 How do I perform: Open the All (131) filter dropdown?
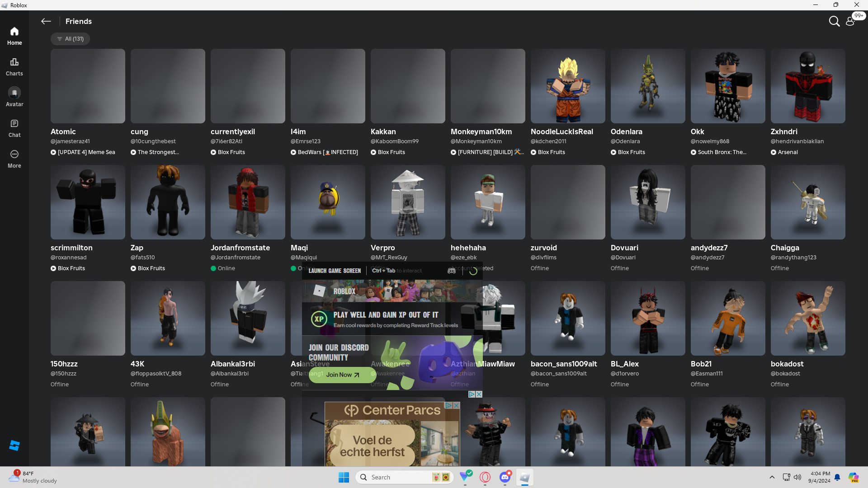tap(70, 39)
